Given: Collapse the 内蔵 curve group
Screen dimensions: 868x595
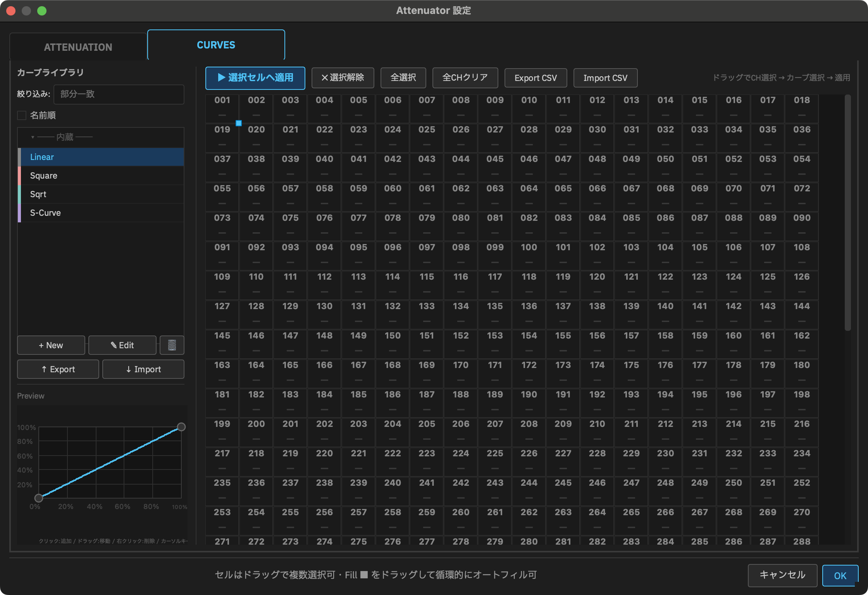Looking at the screenshot, I should point(33,137).
